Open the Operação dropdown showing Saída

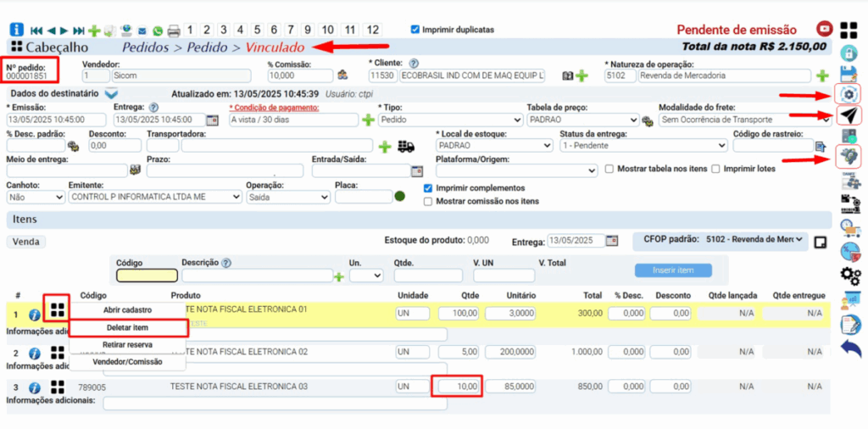coord(288,197)
